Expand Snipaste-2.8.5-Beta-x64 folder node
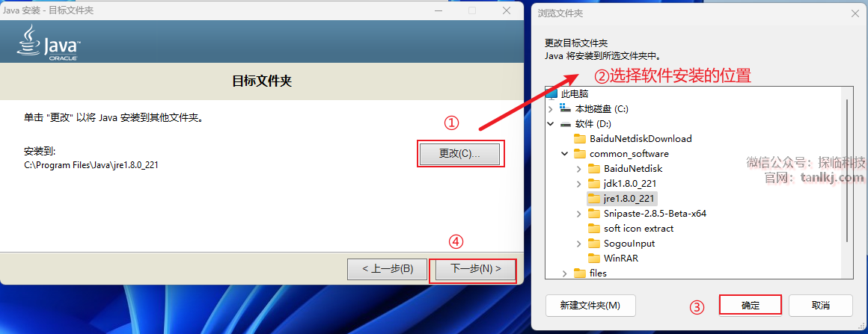The height and width of the screenshot is (334, 868). coord(579,214)
